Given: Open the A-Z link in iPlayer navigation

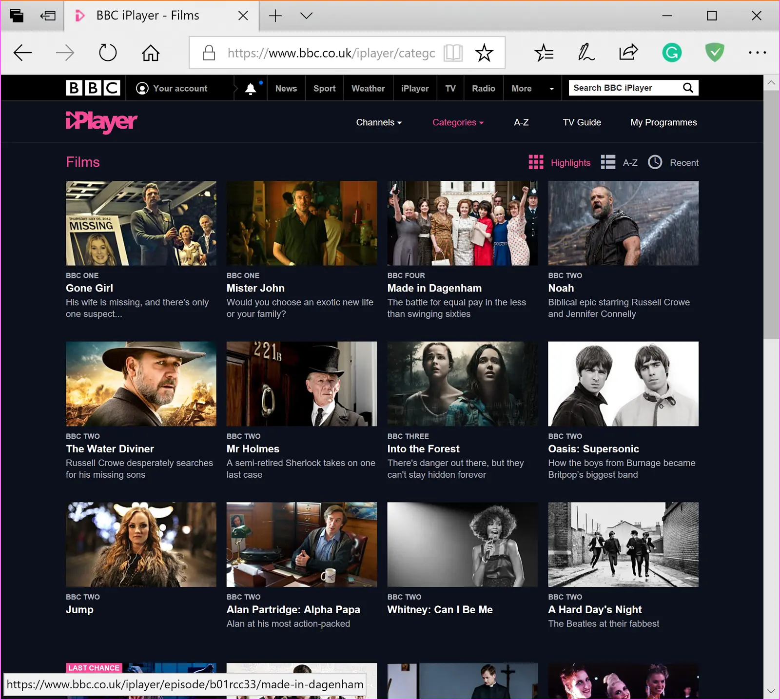Looking at the screenshot, I should coord(521,122).
